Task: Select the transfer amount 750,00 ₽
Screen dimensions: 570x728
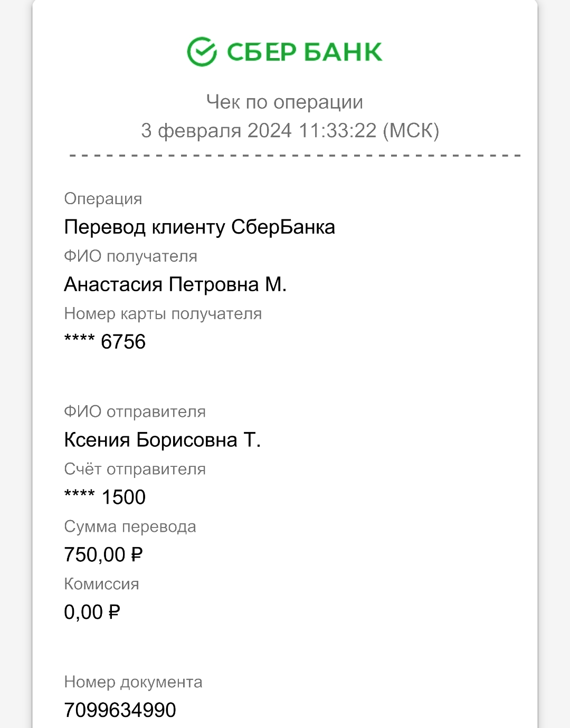Action: tap(103, 555)
